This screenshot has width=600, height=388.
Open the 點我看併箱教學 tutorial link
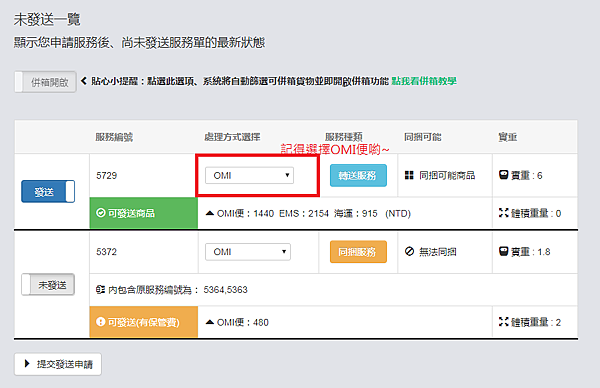click(x=424, y=81)
